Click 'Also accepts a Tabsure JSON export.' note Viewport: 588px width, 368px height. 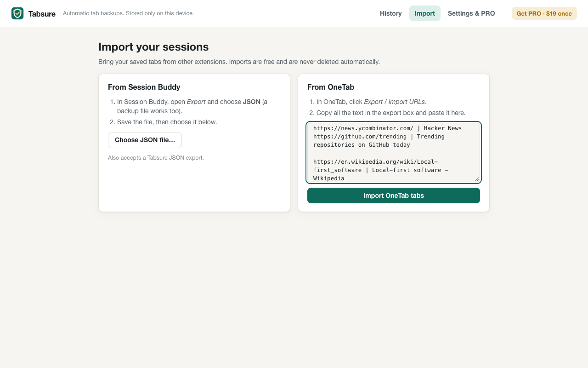click(156, 158)
